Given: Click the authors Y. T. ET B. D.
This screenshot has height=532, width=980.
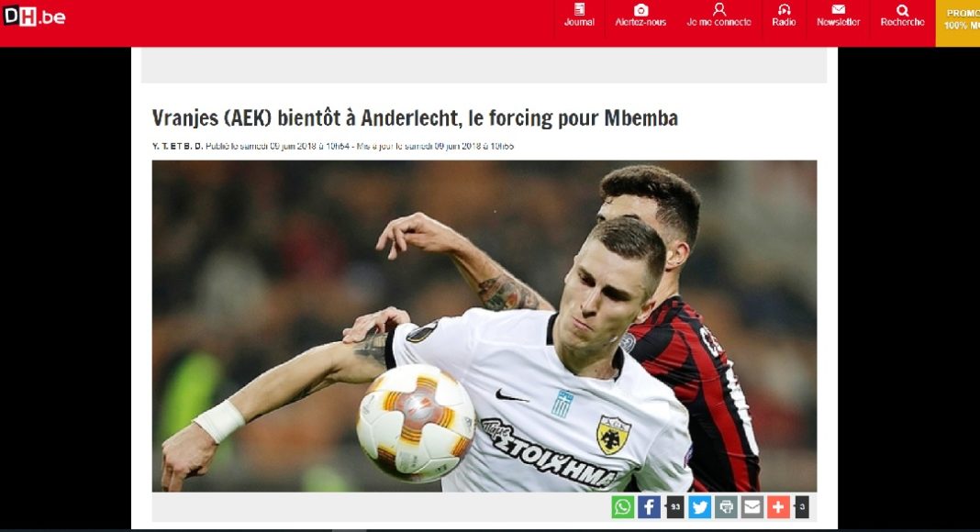Looking at the screenshot, I should [x=177, y=146].
